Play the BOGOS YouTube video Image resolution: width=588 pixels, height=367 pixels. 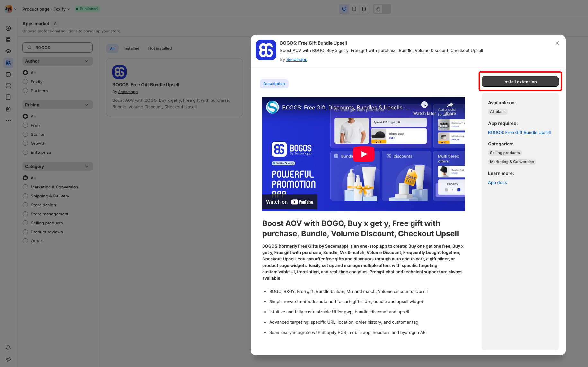(363, 154)
